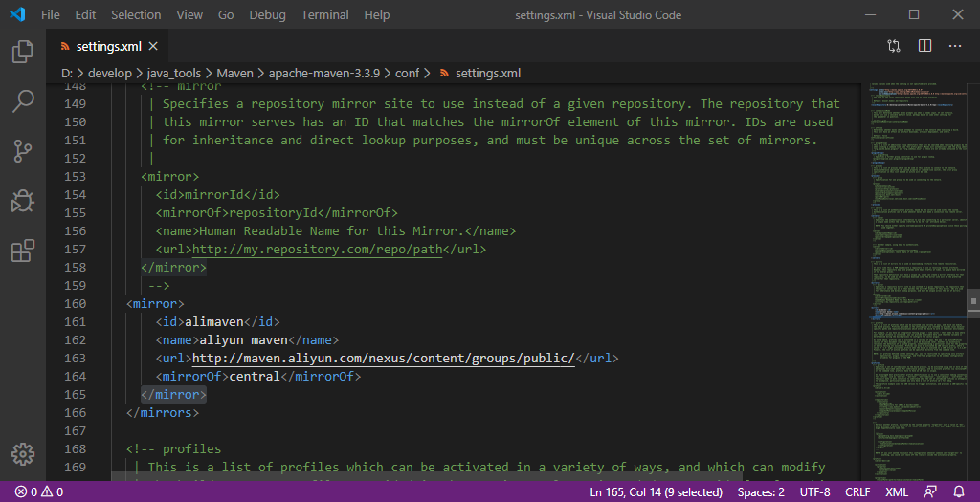
Task: Open the Source Control view
Action: click(x=23, y=151)
